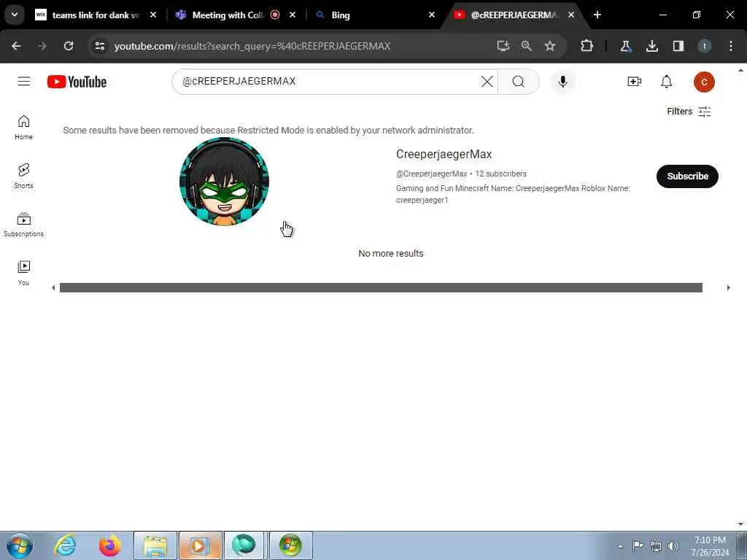
Task: Close the Bing tab
Action: pos(432,15)
